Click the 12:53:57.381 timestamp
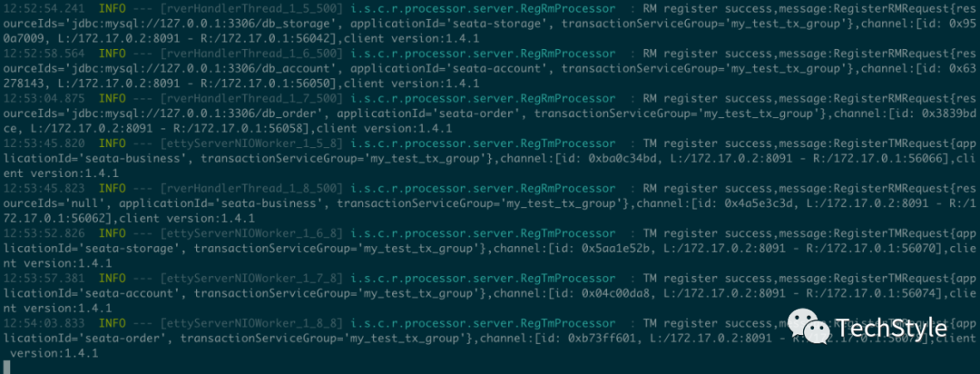The image size is (980, 374). point(44,278)
